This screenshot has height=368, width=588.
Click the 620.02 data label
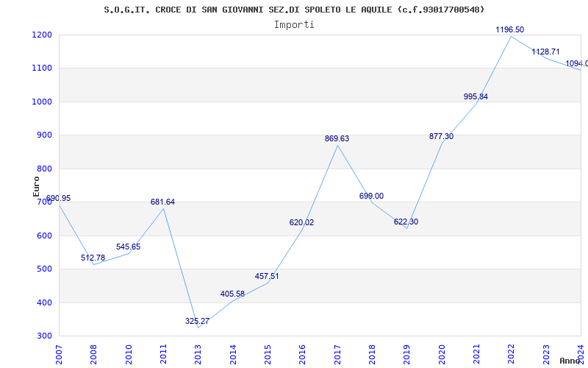tap(301, 223)
